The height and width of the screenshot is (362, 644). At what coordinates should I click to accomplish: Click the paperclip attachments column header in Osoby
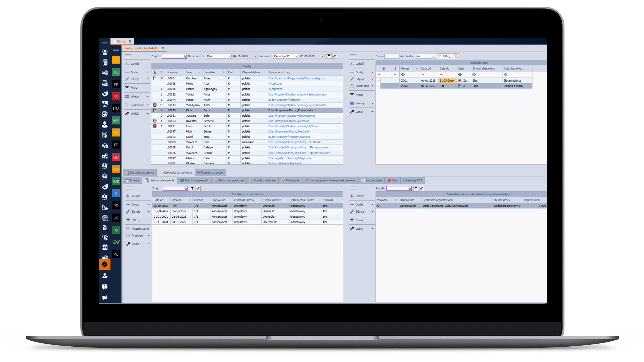click(x=155, y=72)
